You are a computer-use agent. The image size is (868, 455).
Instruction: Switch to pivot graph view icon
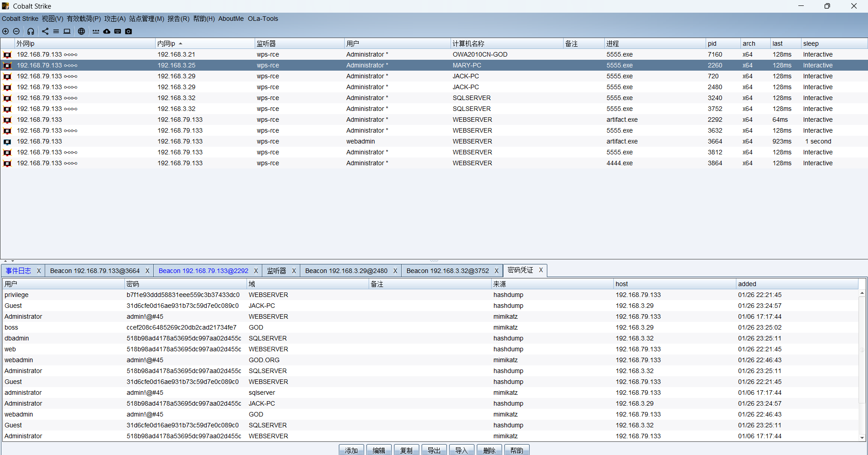[x=45, y=31]
